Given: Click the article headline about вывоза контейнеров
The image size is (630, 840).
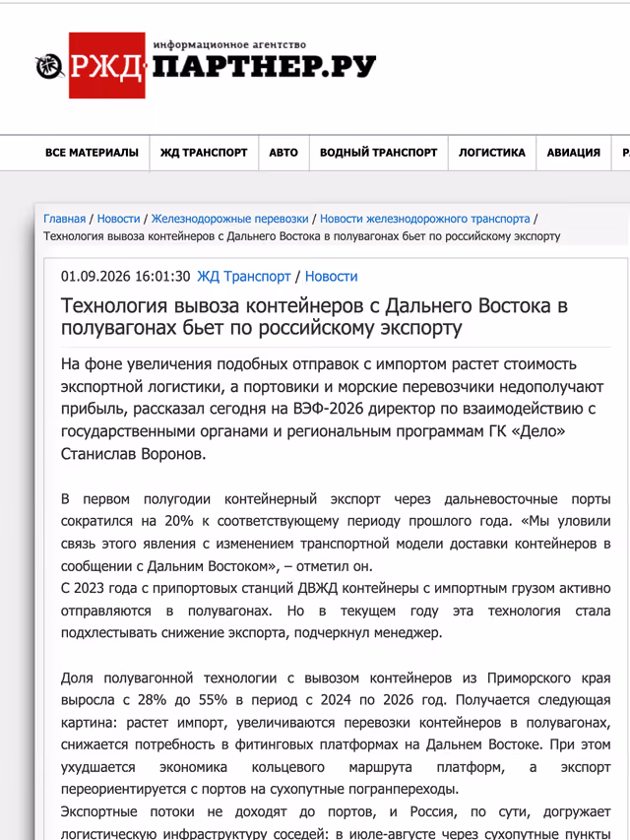Looking at the screenshot, I should (x=314, y=317).
